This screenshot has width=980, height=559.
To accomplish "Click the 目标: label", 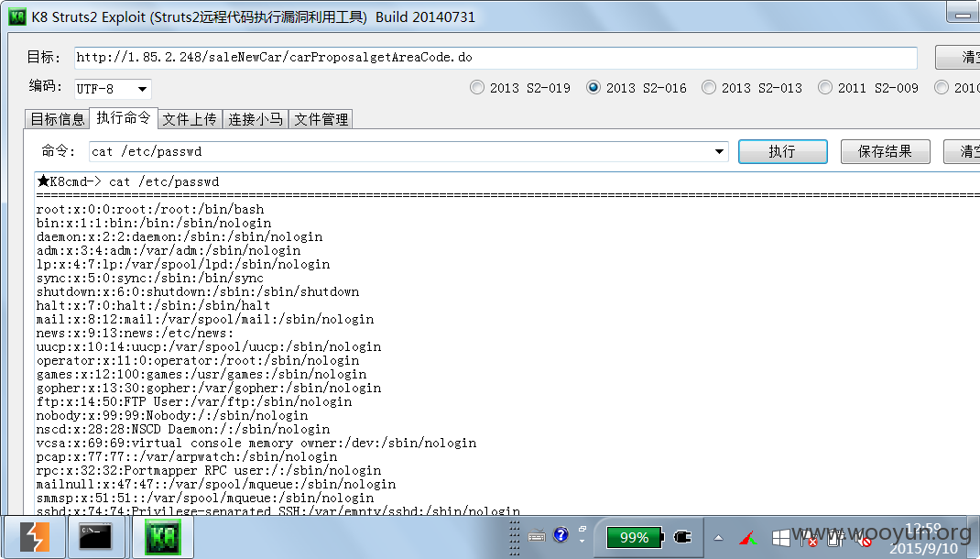I will 43,58.
